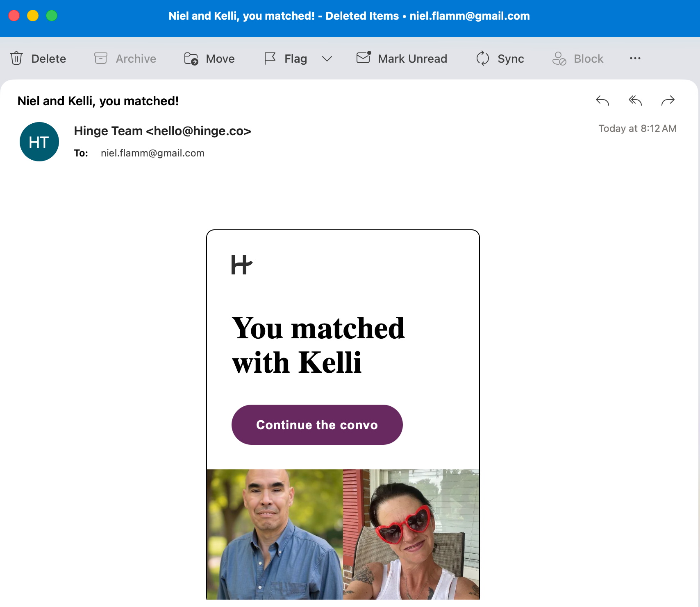700x607 pixels.
Task: Forward the email with the forward arrow
Action: pos(668,100)
